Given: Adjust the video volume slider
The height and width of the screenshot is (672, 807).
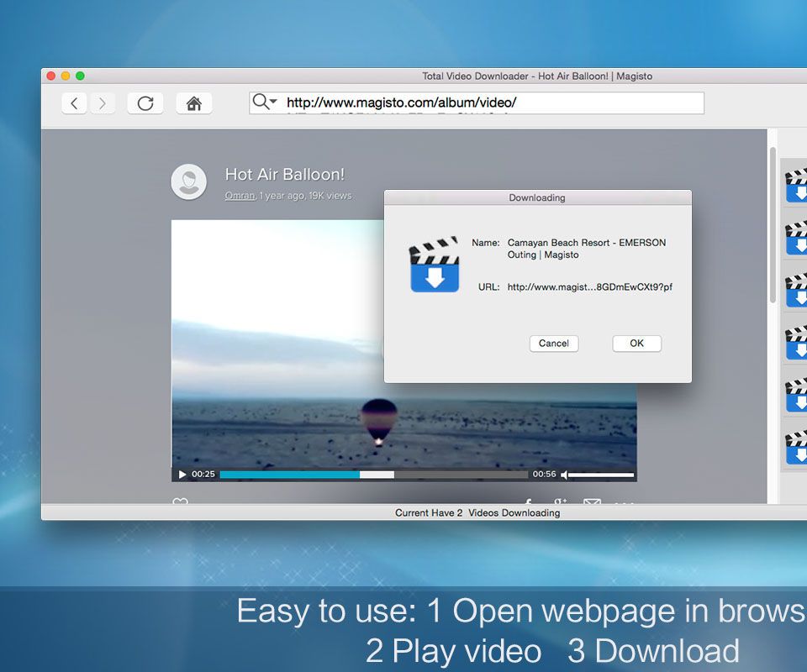Looking at the screenshot, I should click(601, 475).
